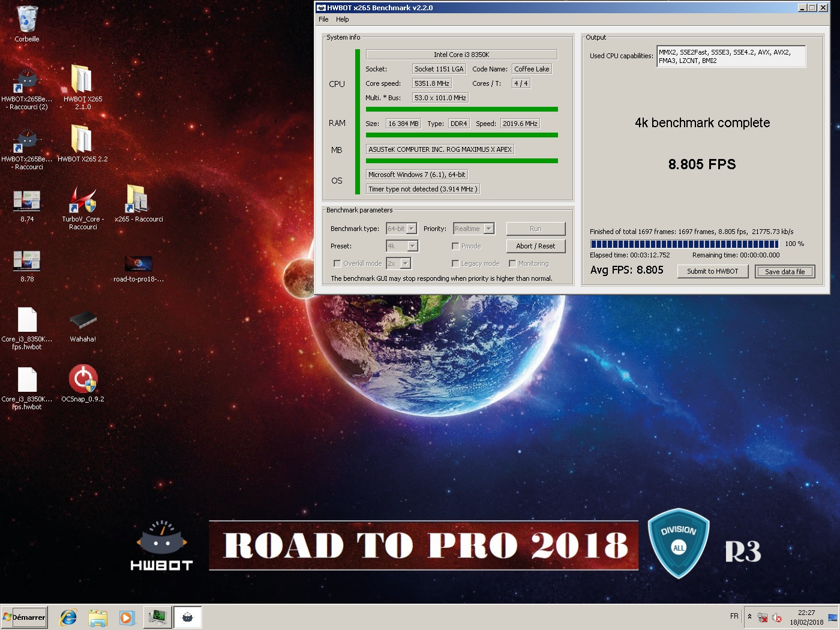Open Windows Media Player from the taskbar

coord(127,617)
